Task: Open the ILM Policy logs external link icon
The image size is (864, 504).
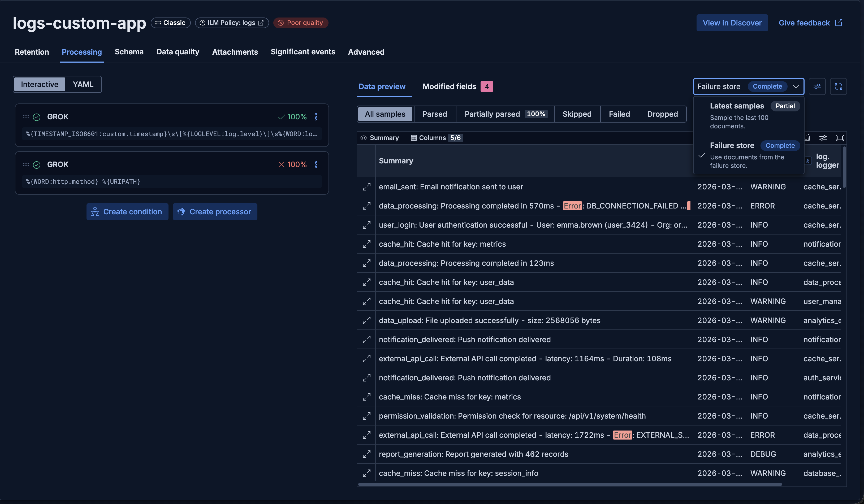Action: point(261,23)
